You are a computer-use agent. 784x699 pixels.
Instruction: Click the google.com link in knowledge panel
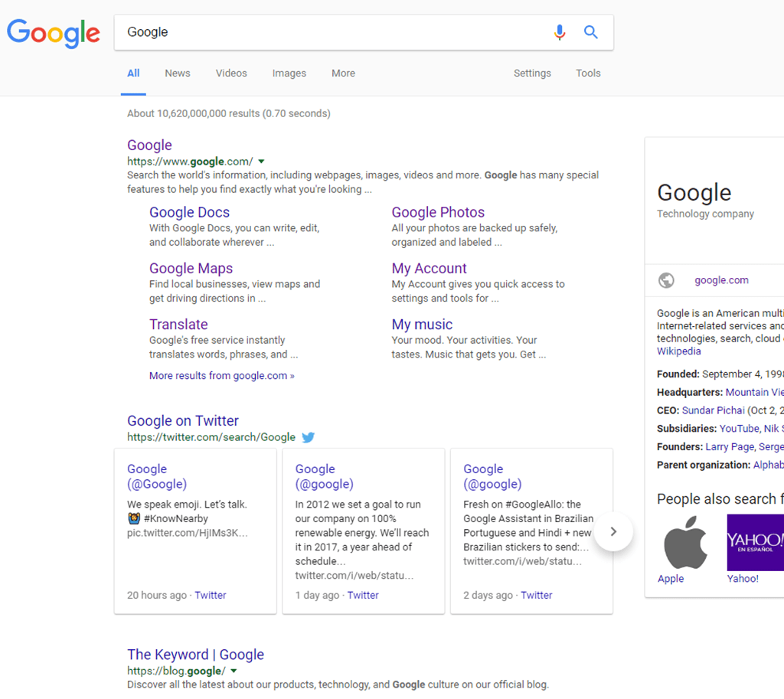pos(721,280)
